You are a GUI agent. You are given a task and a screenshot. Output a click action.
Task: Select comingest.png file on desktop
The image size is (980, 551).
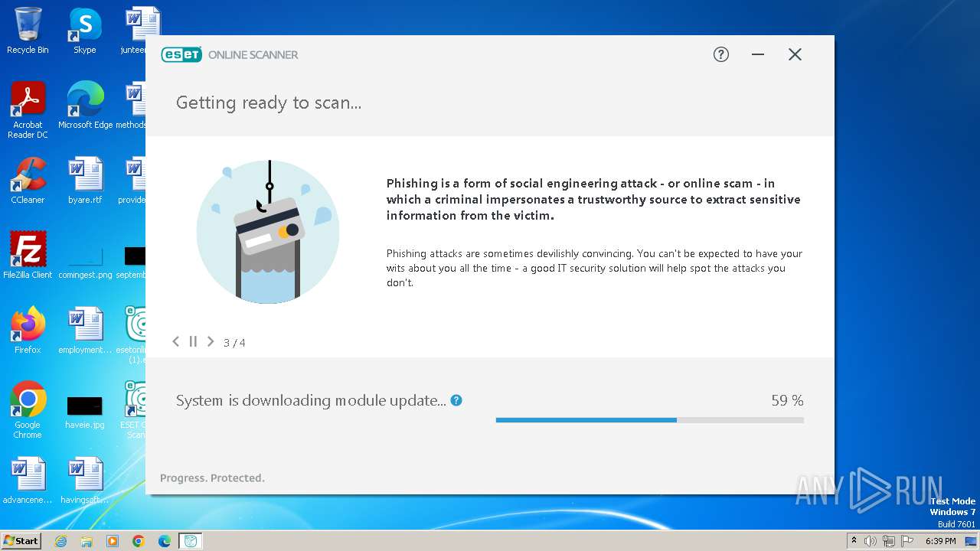pyautogui.click(x=85, y=260)
